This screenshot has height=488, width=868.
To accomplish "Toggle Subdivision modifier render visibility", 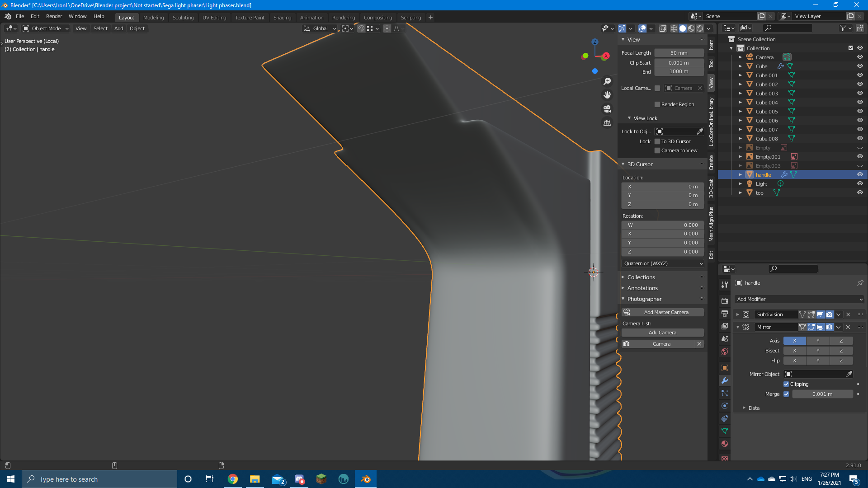I will (830, 314).
